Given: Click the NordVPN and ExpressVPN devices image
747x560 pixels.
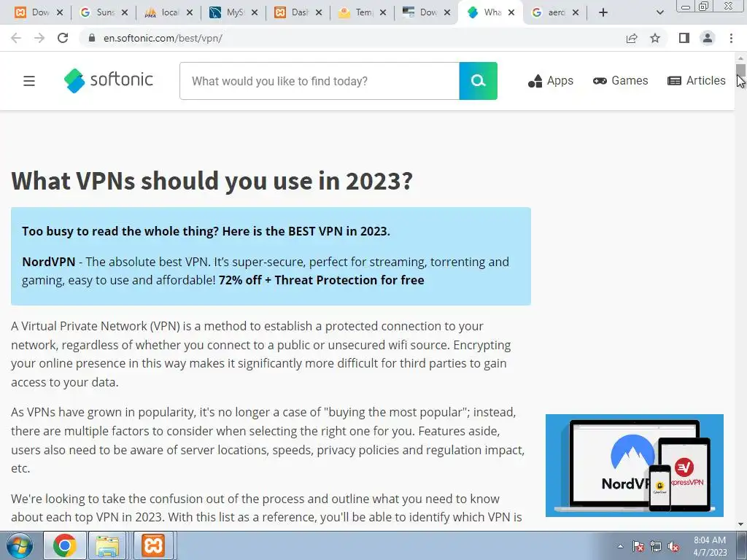Looking at the screenshot, I should (x=635, y=465).
